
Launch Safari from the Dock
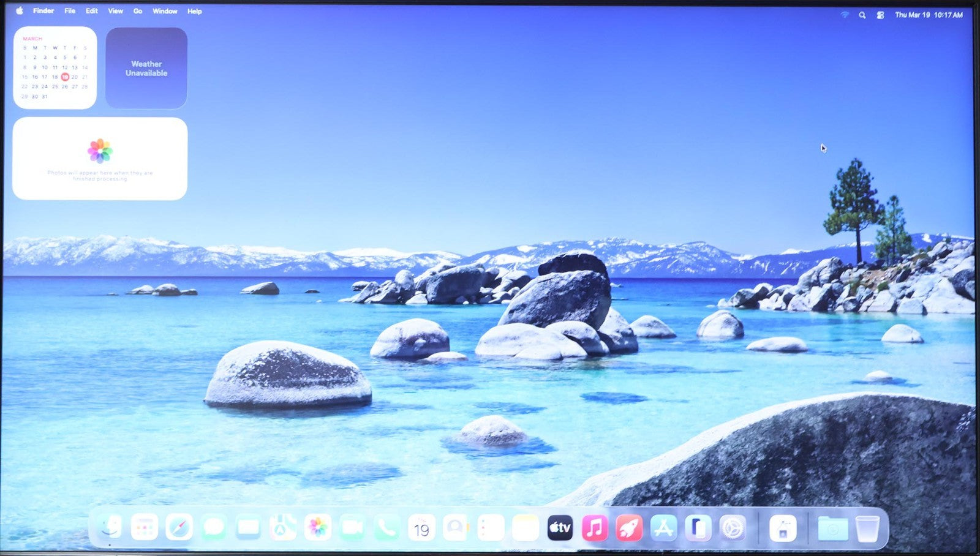179,527
